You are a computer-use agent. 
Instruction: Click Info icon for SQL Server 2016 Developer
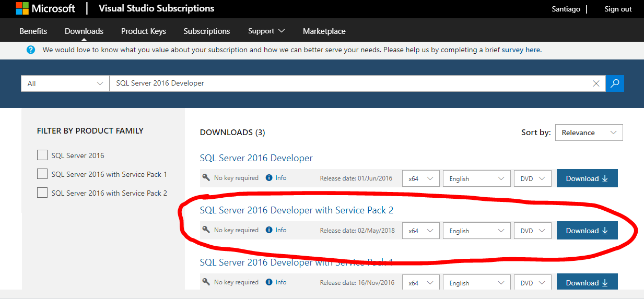pyautogui.click(x=270, y=178)
